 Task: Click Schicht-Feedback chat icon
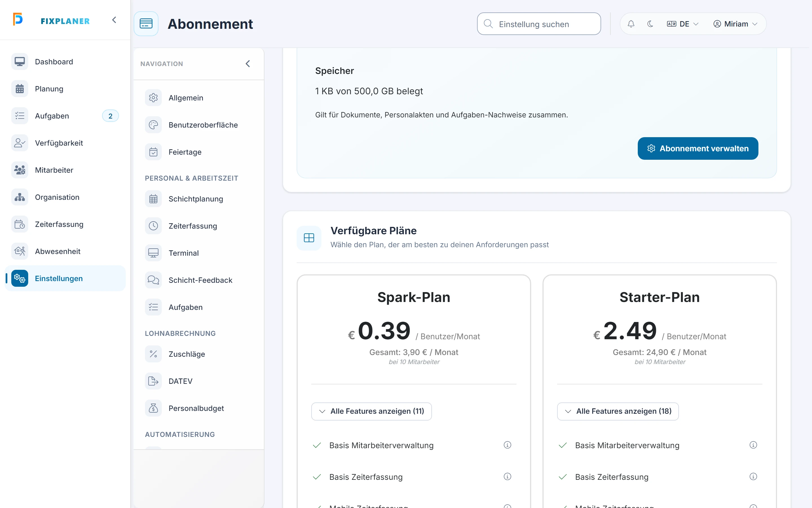tap(153, 280)
